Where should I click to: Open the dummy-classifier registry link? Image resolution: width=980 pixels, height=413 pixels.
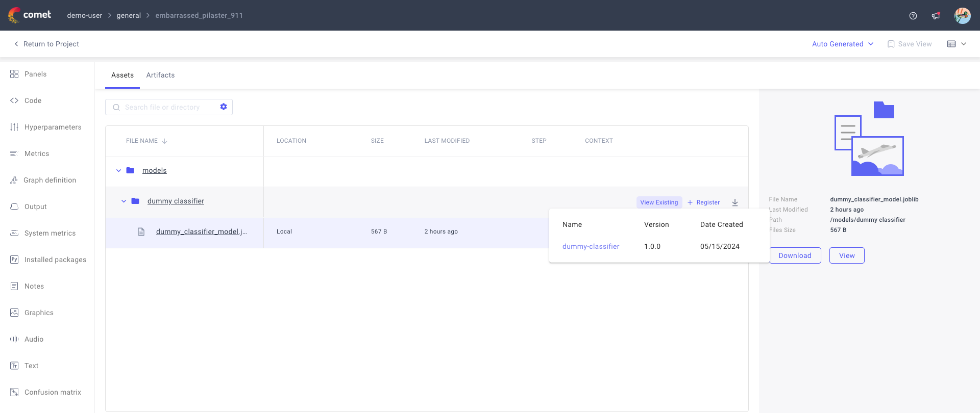[x=591, y=246]
